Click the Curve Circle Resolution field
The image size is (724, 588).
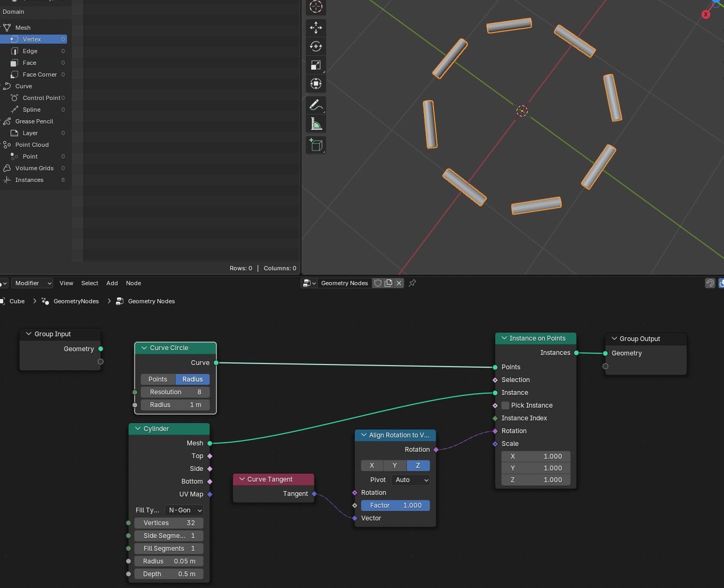(x=175, y=392)
